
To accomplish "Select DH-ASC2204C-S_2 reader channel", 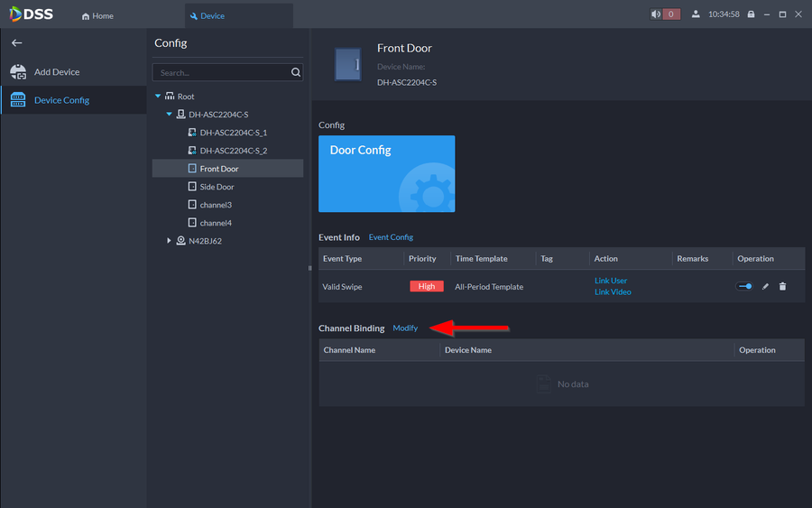I will point(234,151).
